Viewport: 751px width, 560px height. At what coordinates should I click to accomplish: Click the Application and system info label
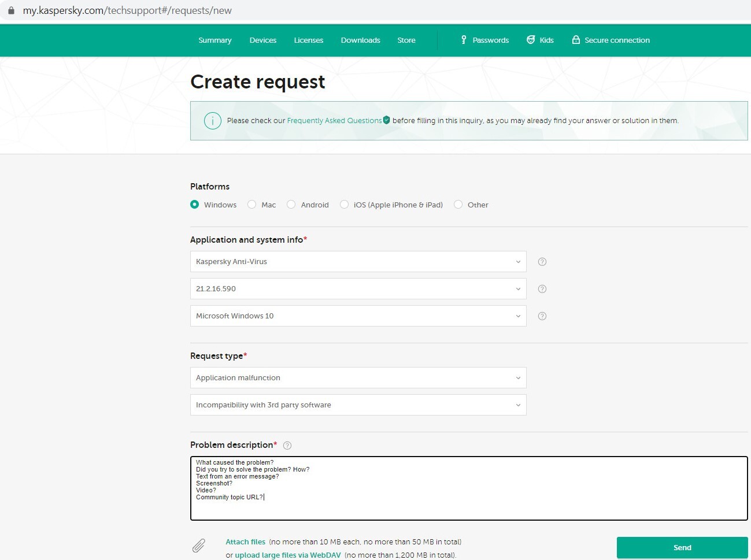247,240
